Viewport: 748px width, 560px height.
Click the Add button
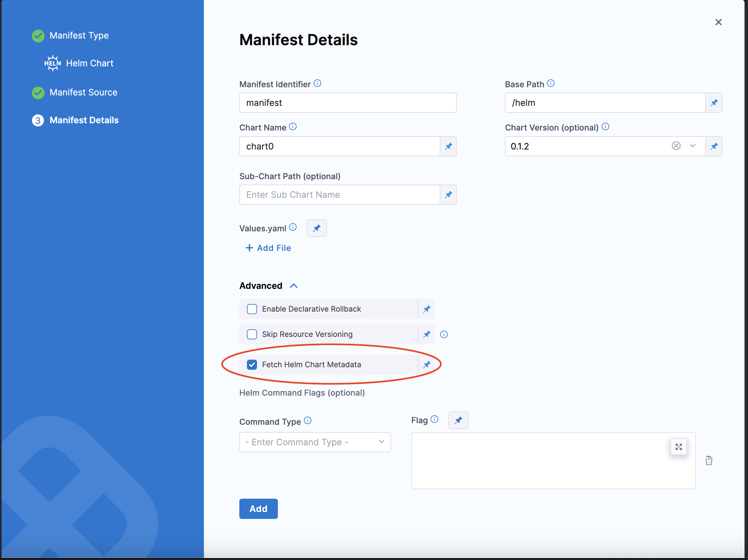pyautogui.click(x=258, y=508)
